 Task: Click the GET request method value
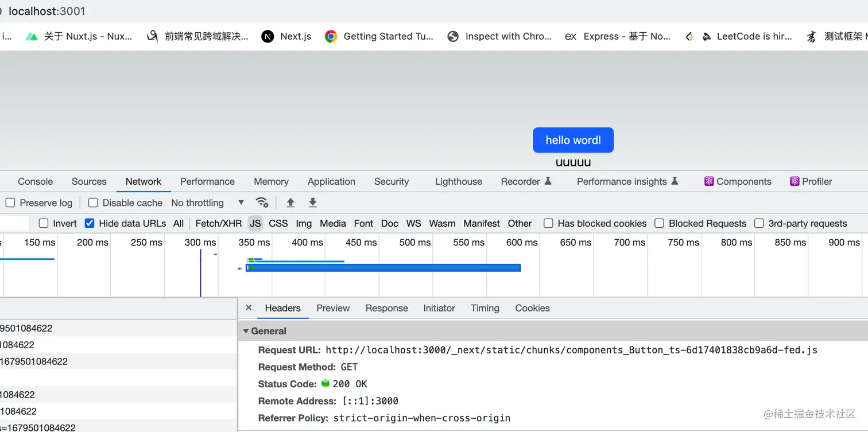[349, 367]
